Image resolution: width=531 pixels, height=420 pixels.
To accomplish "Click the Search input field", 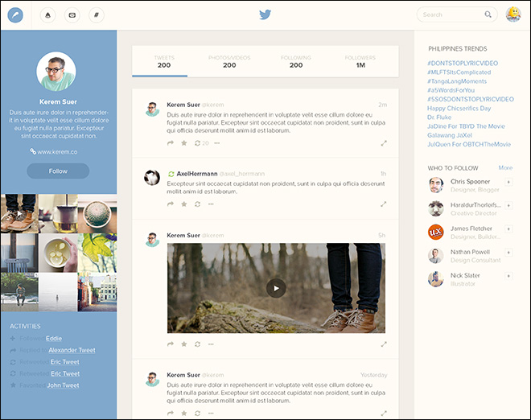I will [457, 14].
